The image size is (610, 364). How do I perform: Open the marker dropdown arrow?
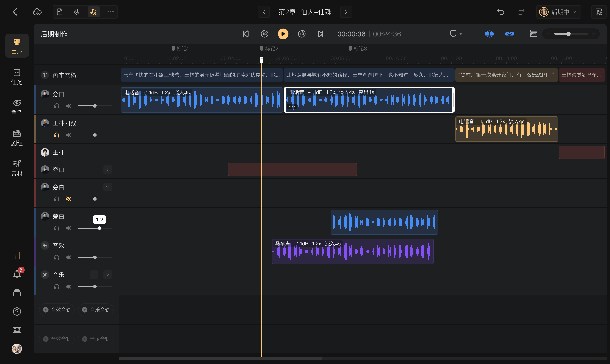pyautogui.click(x=461, y=34)
